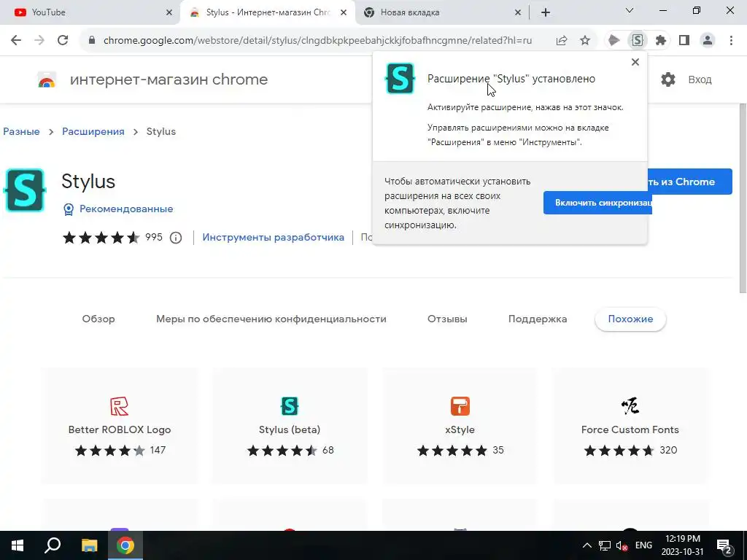Click the Рекомендованные link
The width and height of the screenshot is (747, 560).
click(126, 209)
